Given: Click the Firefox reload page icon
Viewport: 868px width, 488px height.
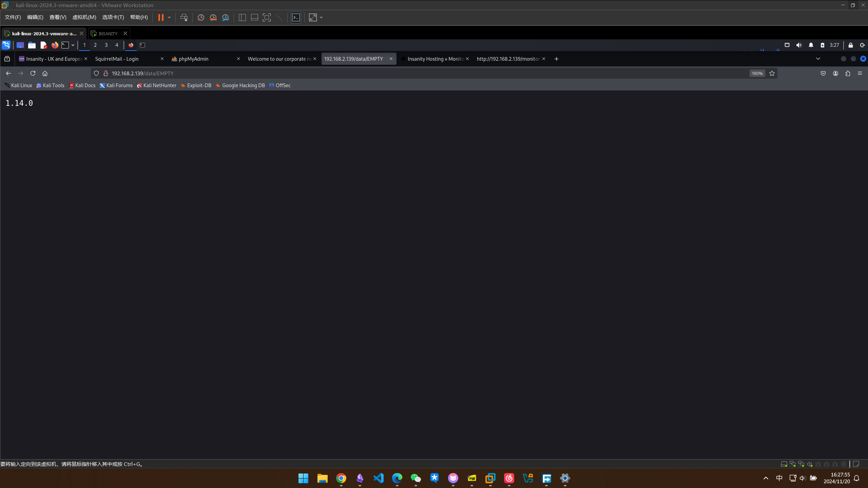Looking at the screenshot, I should pos(33,73).
